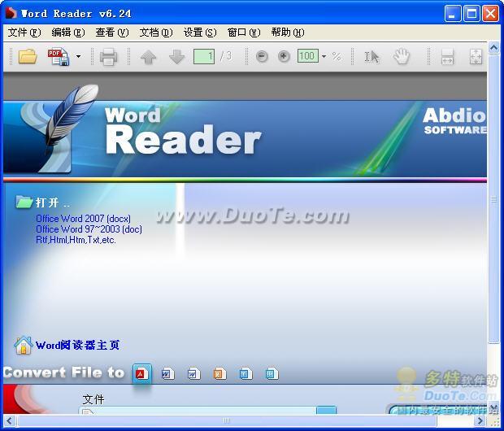Open the 窗口(W) menu
The image size is (504, 431).
244,33
